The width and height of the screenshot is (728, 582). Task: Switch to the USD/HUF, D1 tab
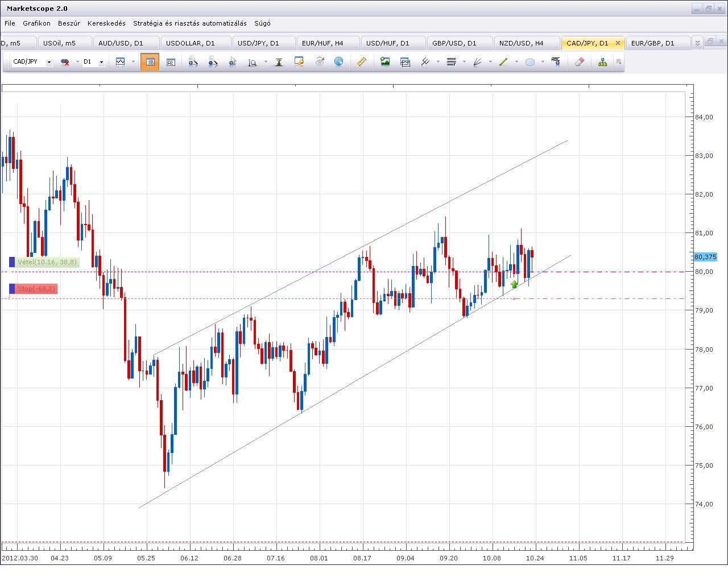point(393,43)
